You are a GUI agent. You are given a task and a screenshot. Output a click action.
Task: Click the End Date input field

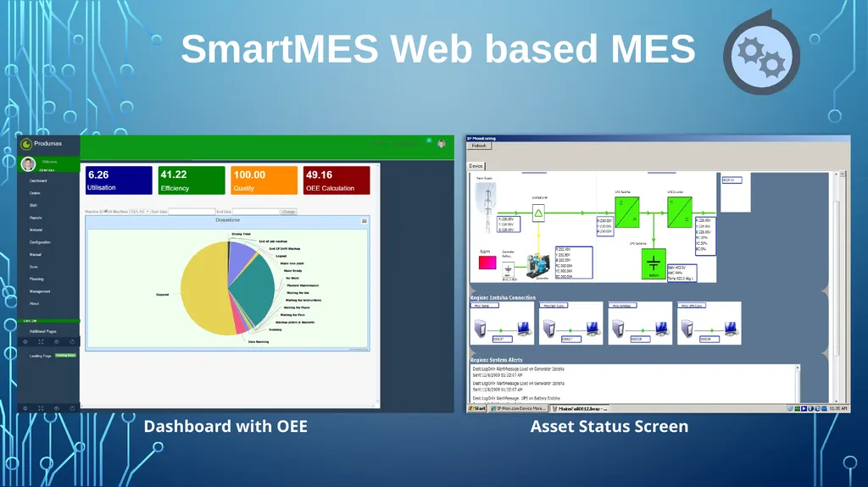256,212
